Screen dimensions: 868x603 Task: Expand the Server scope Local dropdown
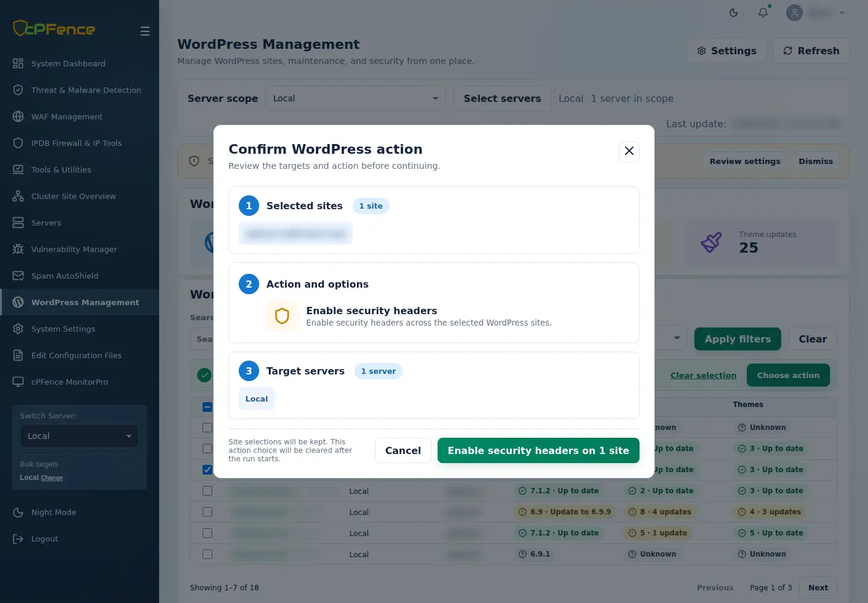tap(356, 98)
